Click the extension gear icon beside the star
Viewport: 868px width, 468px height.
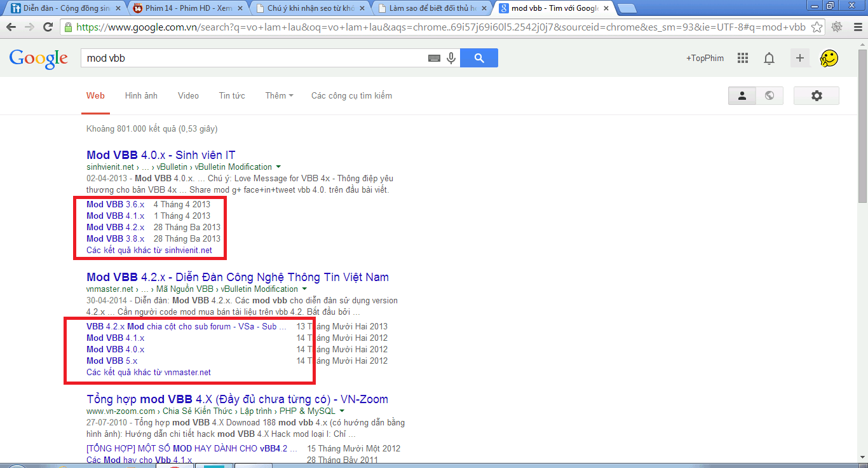tap(837, 27)
